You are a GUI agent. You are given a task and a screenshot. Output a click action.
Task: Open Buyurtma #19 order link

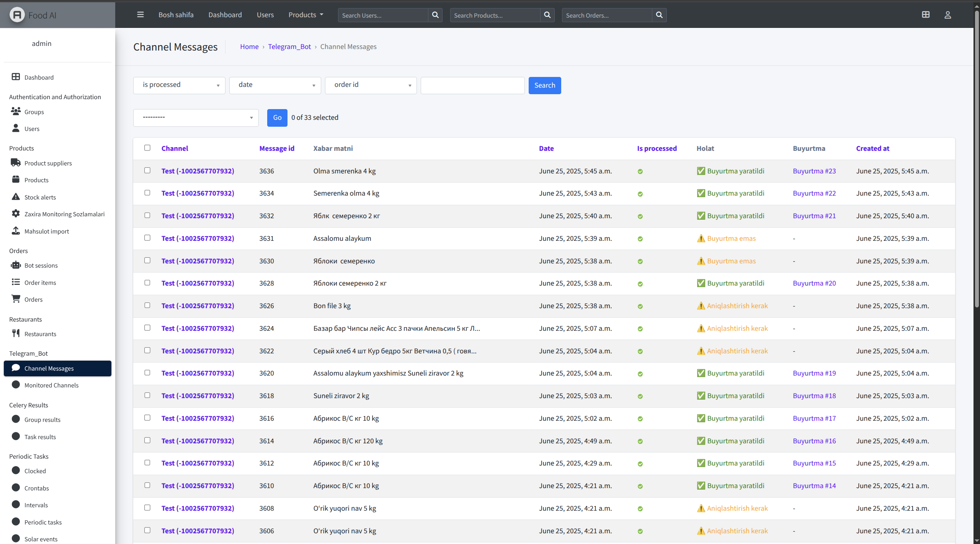[814, 373]
